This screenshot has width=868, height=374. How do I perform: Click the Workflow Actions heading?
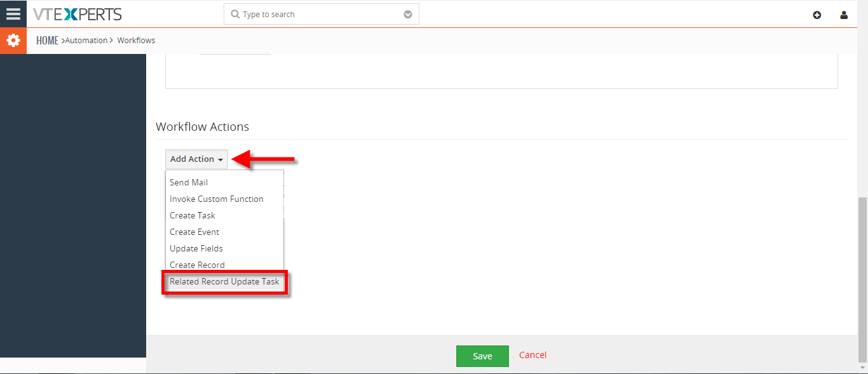202,127
